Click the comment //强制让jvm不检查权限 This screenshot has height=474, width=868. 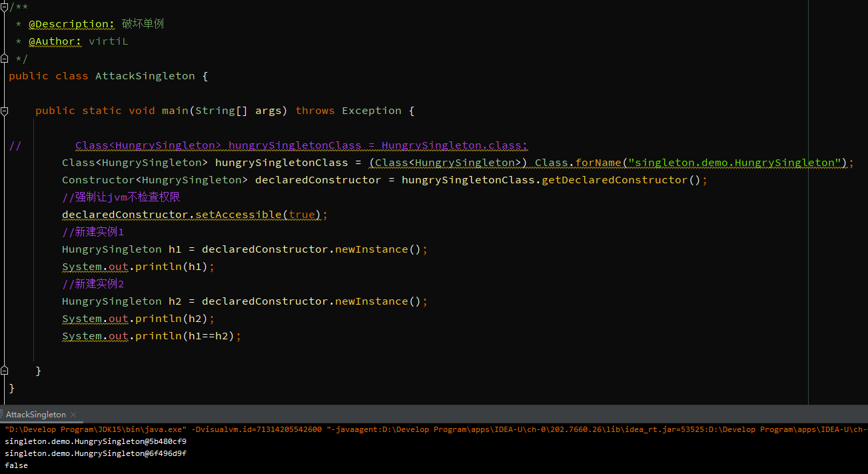tap(121, 197)
